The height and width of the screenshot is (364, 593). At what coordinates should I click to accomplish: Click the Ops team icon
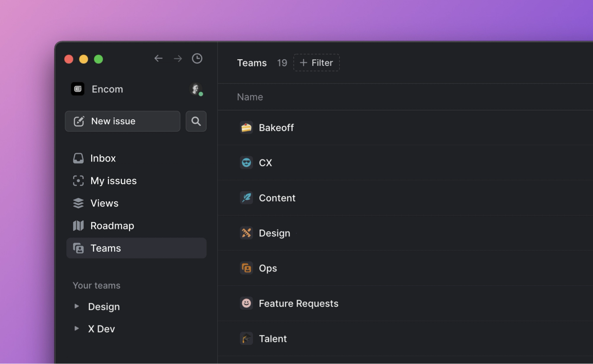246,268
